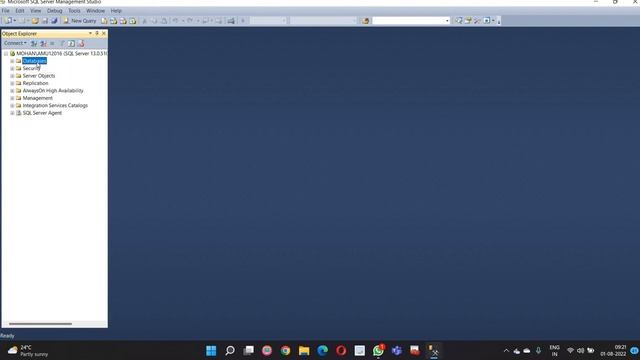Click the Activity Monitor icon in Object Explorer
The height and width of the screenshot is (360, 640).
click(x=81, y=43)
